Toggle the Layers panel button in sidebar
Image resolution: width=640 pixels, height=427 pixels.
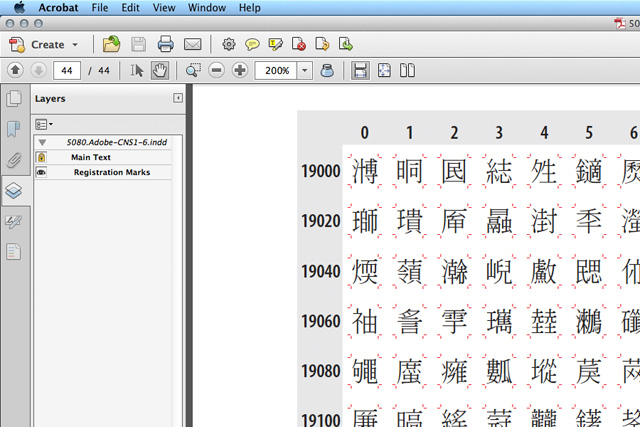pyautogui.click(x=14, y=190)
